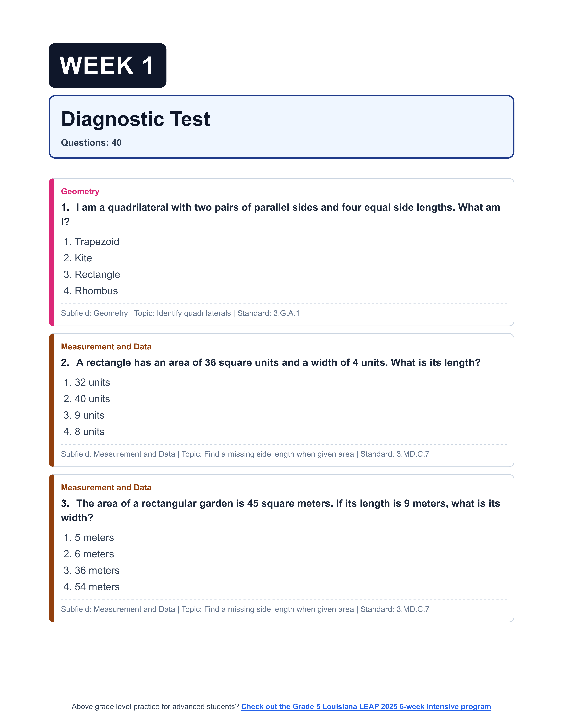
Task: Choose the 'Kite' answer option
Action: click(83, 258)
